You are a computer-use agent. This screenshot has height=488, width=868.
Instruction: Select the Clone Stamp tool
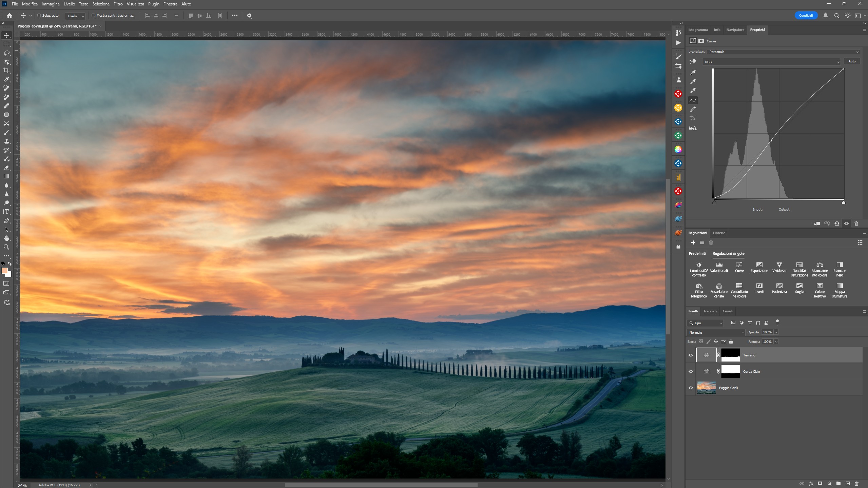[6, 141]
